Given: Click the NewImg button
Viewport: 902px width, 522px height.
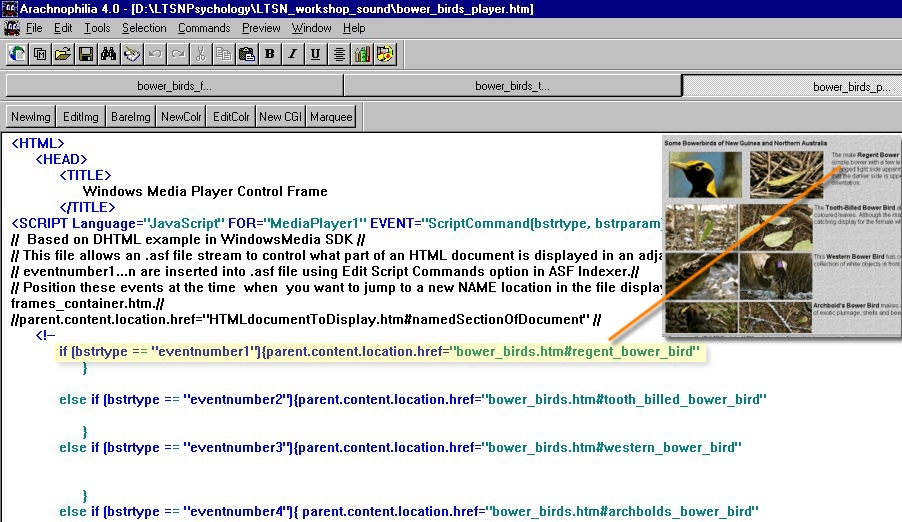Looking at the screenshot, I should click(x=30, y=117).
